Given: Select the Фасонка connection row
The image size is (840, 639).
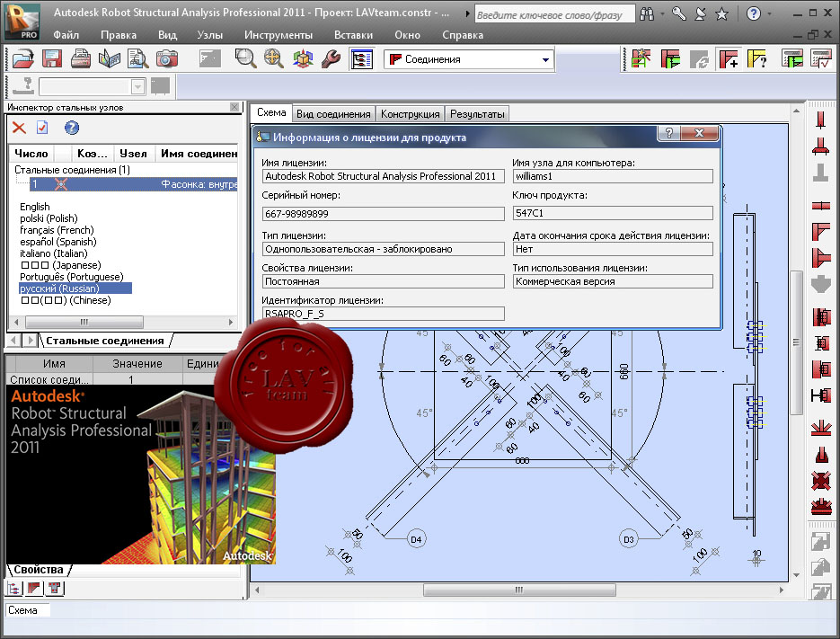Looking at the screenshot, I should [x=133, y=184].
